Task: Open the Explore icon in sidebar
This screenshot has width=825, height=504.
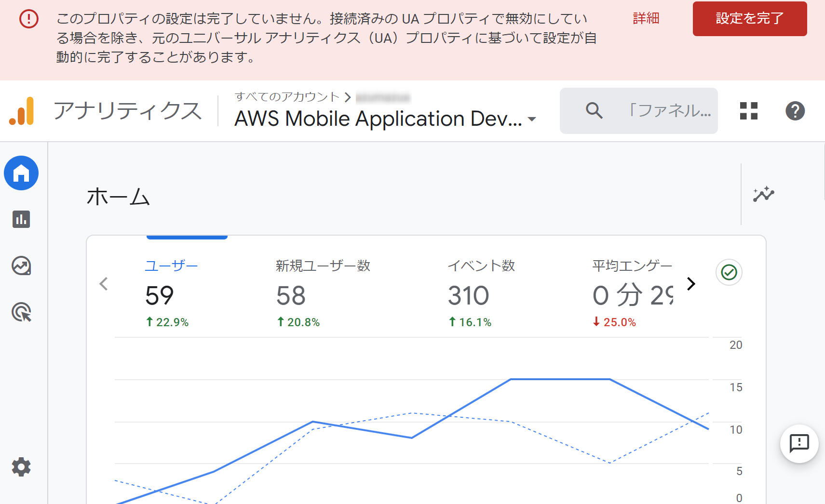Action: (21, 265)
